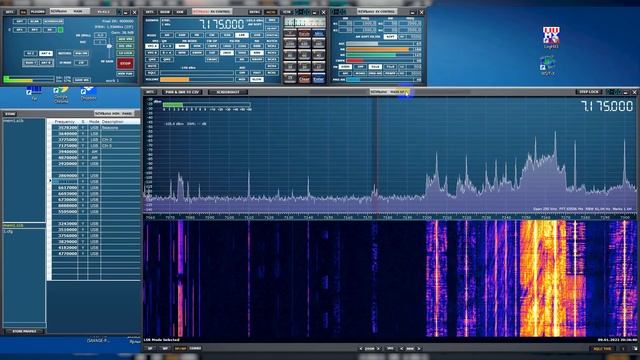Toggle notch NCH1 in RX CONTROL
Image resolution: width=640 pixels, height=360 pixels.
(x=272, y=46)
